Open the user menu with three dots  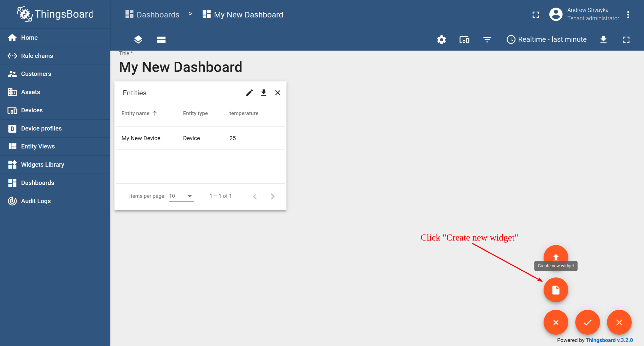[628, 15]
